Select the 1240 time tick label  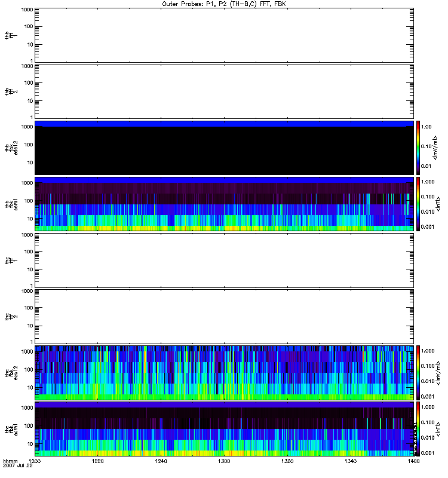(x=161, y=462)
